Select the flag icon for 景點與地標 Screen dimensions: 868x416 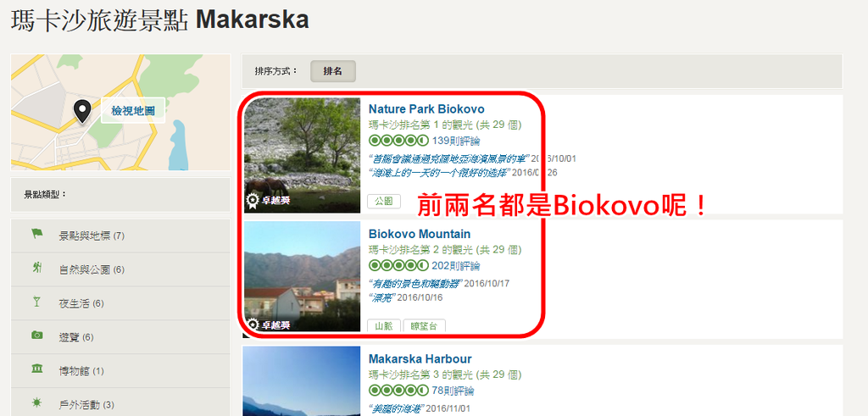click(37, 234)
